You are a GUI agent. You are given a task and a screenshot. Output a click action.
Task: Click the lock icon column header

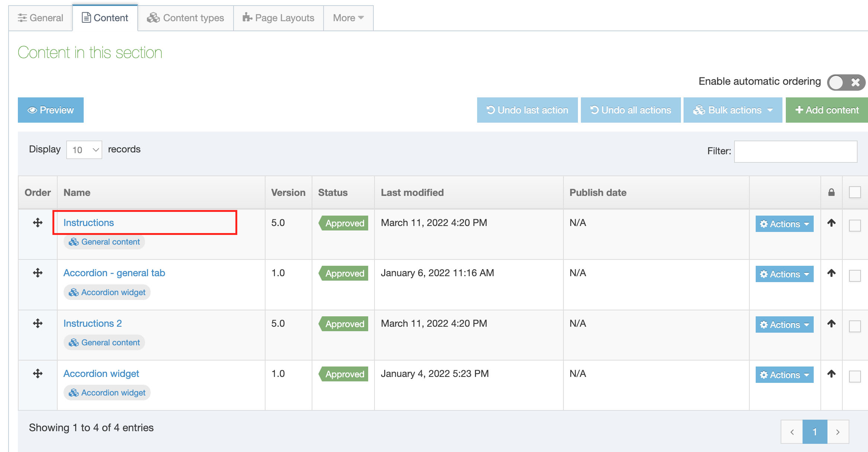(x=831, y=192)
